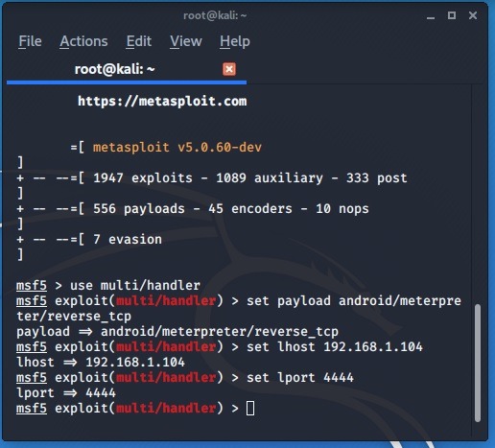Open the Edit menu

(x=139, y=41)
